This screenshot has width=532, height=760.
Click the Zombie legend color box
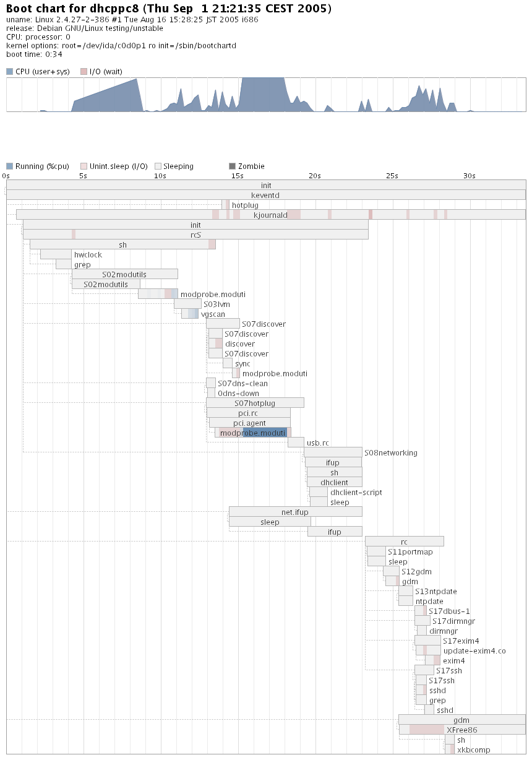232,166
